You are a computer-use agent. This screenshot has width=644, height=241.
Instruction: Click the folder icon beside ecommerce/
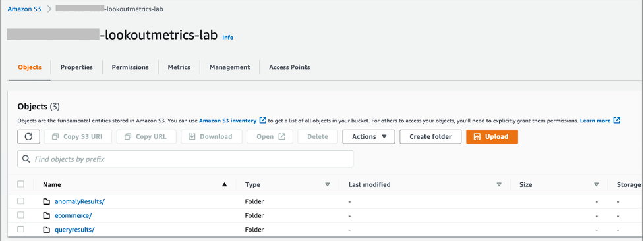(x=46, y=215)
